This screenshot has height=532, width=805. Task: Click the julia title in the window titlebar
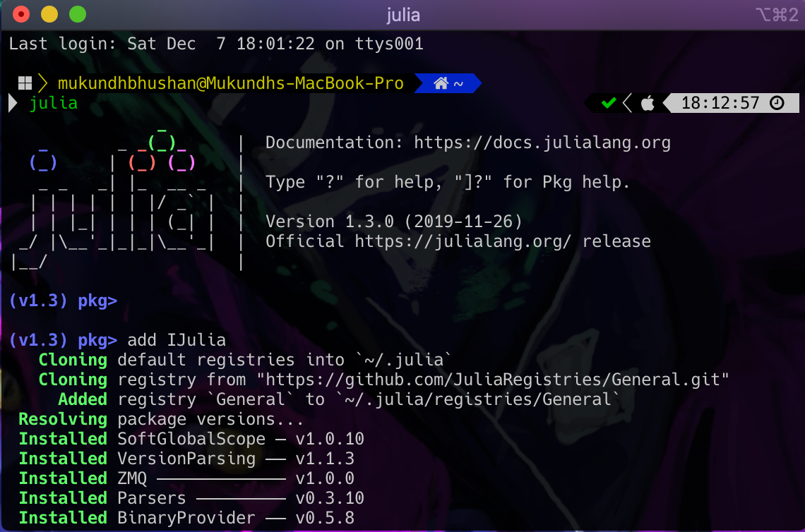coord(402,14)
